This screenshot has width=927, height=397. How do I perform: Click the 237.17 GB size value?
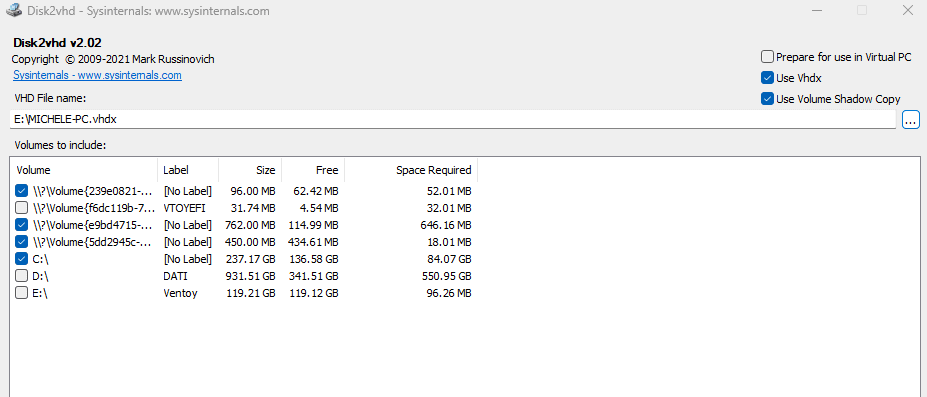(x=251, y=258)
